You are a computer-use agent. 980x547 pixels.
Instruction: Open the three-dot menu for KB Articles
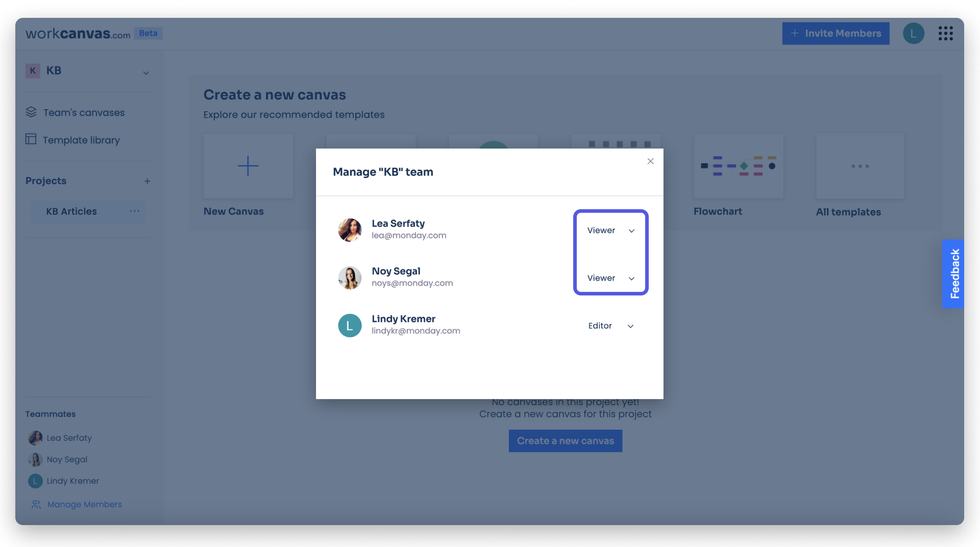[134, 211]
